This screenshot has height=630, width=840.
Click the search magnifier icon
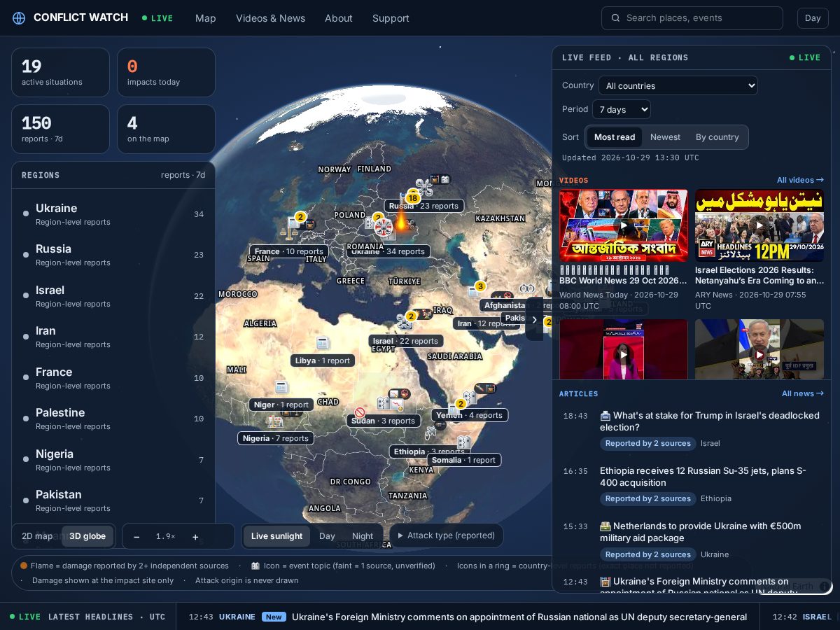(x=616, y=18)
